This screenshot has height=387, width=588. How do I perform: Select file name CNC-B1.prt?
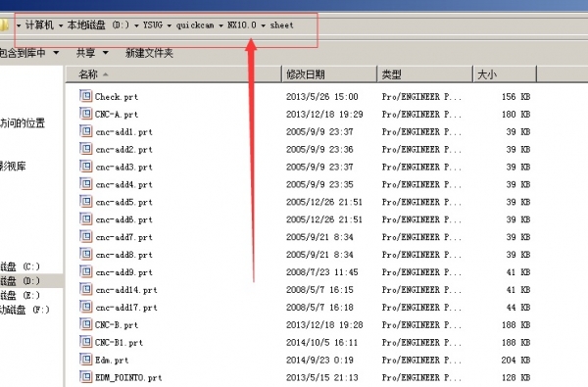point(120,342)
